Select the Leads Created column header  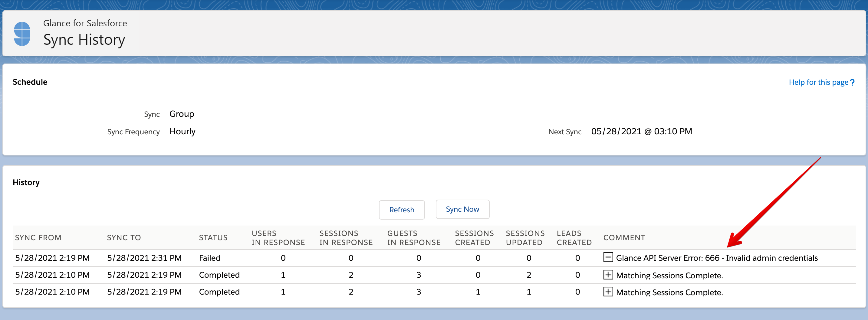pos(574,238)
